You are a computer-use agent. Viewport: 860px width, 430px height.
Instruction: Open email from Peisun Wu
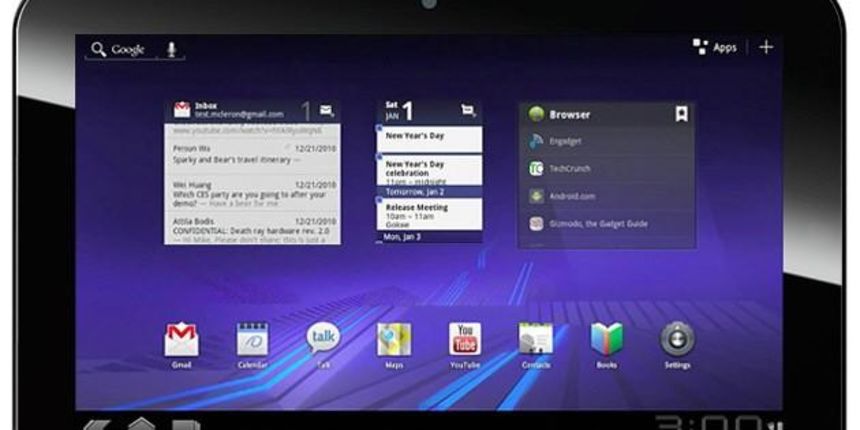point(252,155)
